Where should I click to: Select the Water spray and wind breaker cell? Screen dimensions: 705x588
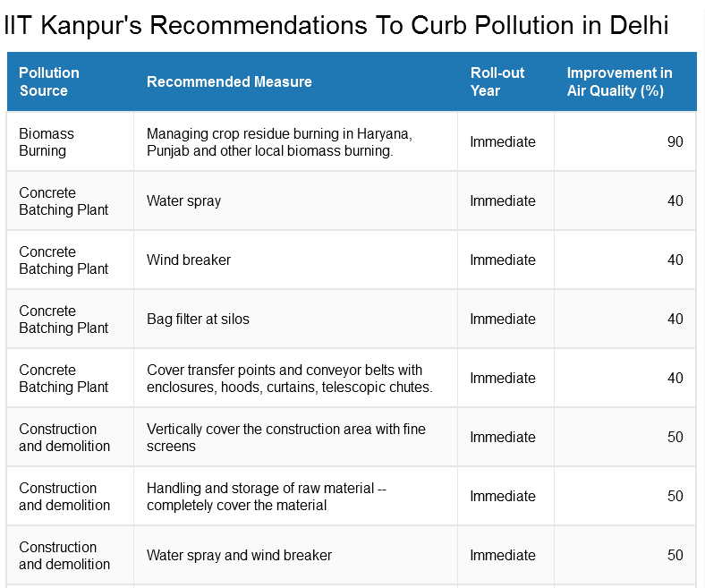pyautogui.click(x=295, y=555)
